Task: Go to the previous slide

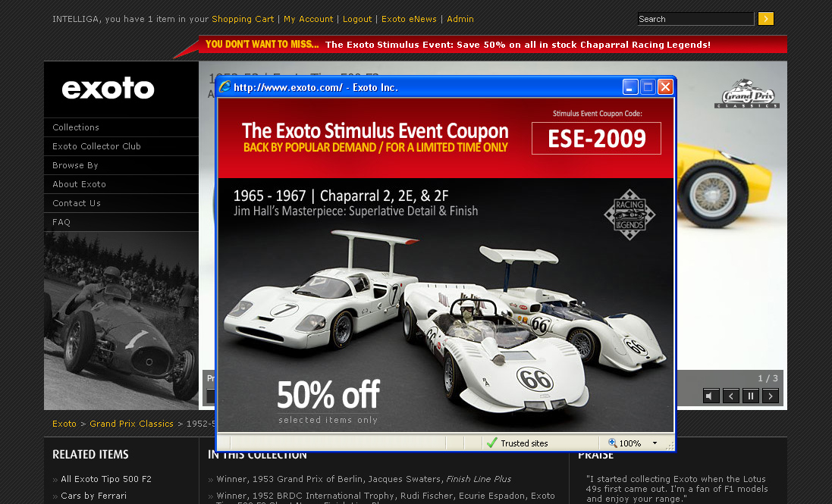Action: click(x=730, y=396)
